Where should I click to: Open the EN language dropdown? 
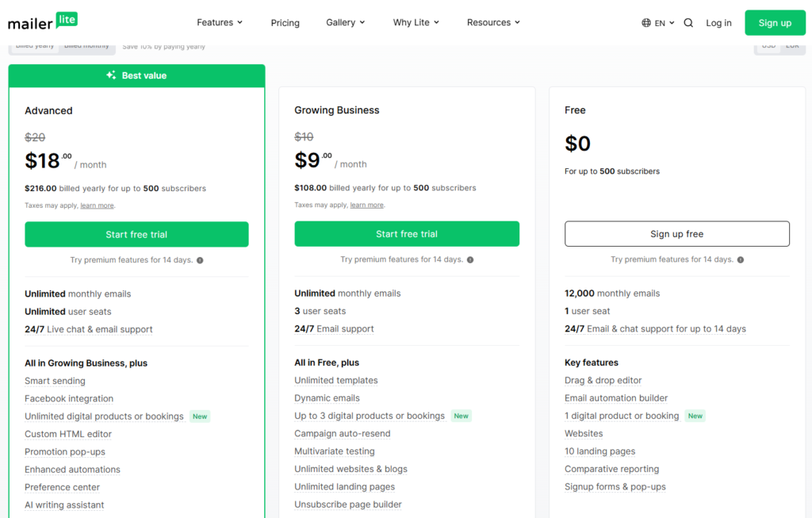pos(665,23)
